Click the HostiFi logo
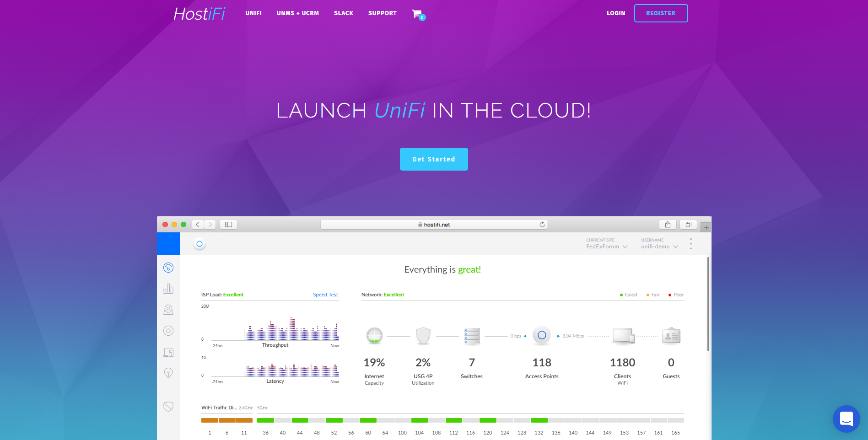Viewport: 868px width, 440px height. pyautogui.click(x=199, y=14)
